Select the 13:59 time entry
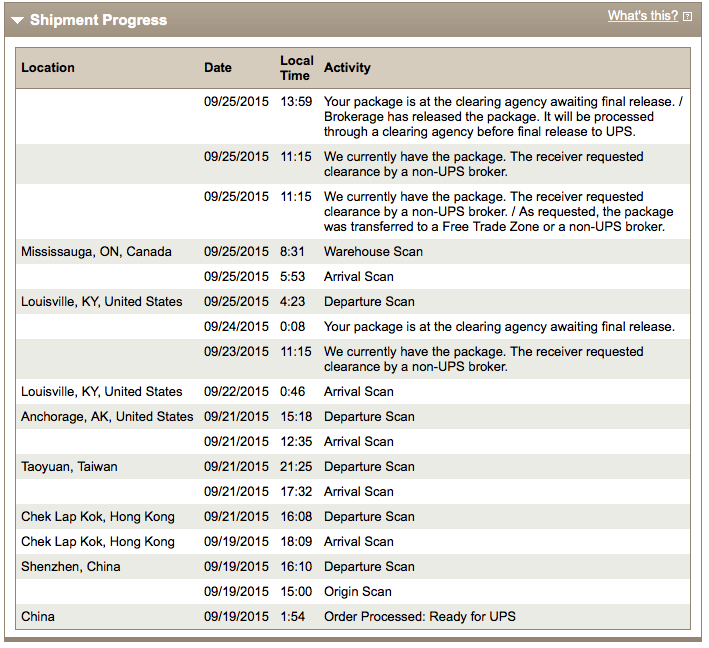Screen dimensions: 709x648 point(296,101)
